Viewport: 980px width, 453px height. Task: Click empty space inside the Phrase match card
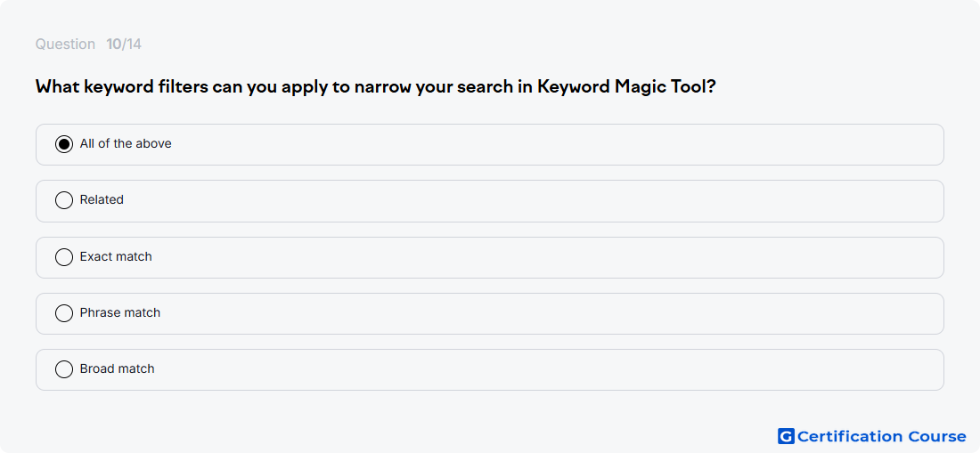(x=531, y=313)
